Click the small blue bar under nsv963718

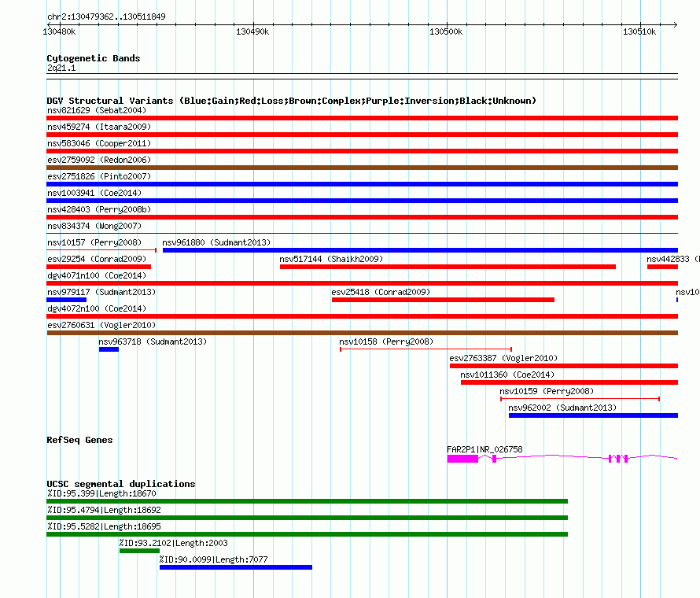pos(109,349)
